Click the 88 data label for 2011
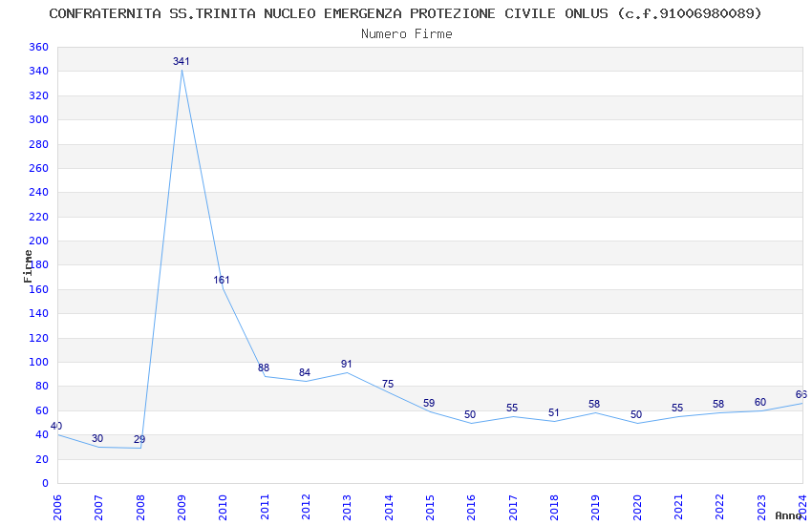This screenshot has height=525, width=812. pyautogui.click(x=264, y=367)
